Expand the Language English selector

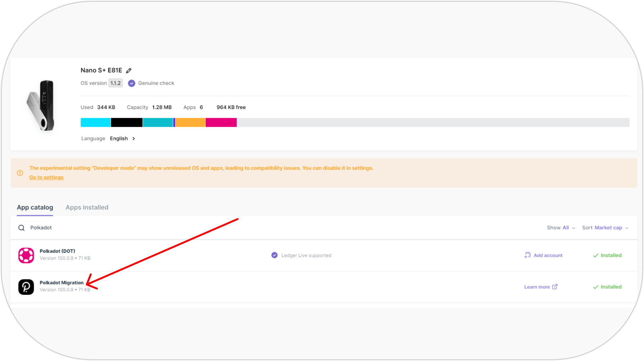click(122, 139)
